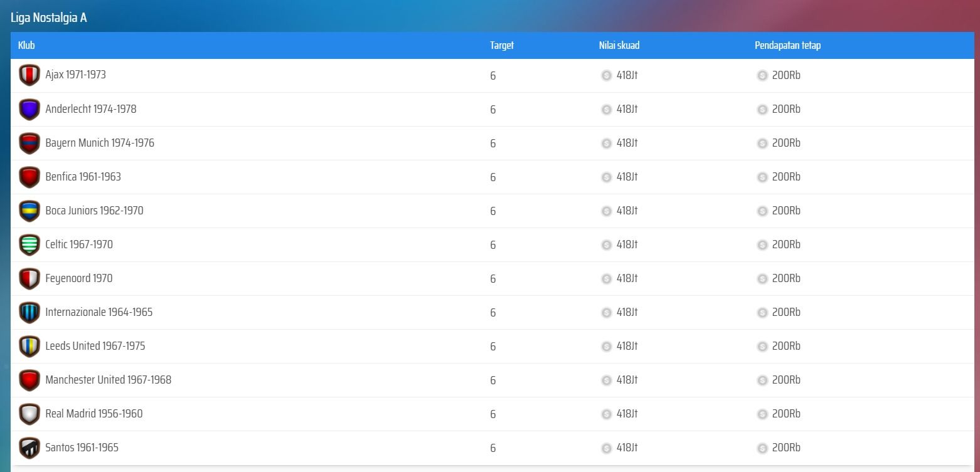
Task: Click the 418Jt squad value for Real Madrid
Action: pos(627,413)
